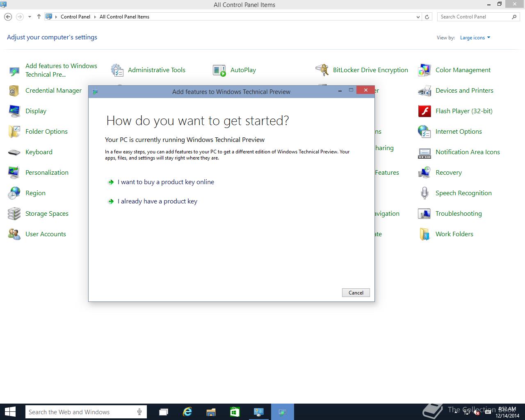This screenshot has height=420, width=525.
Task: Open the Keyboard icon
Action: coord(14,152)
